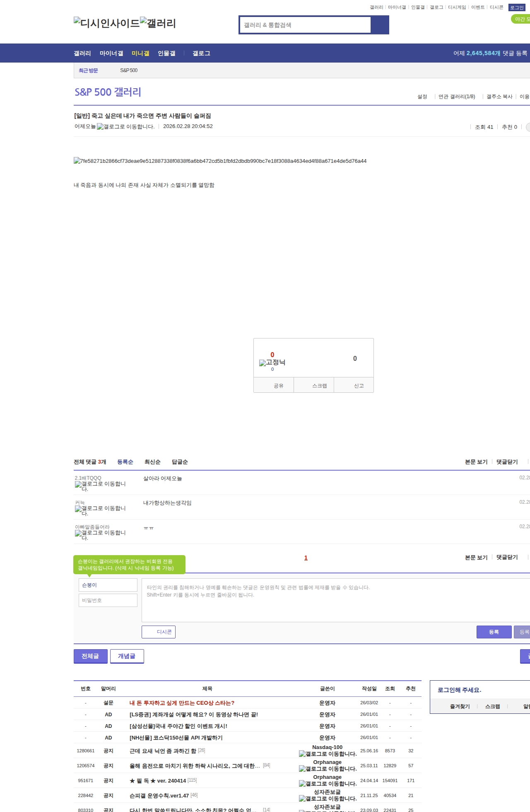Image resolution: width=530 pixels, height=812 pixels.
Task: Click commenter name 2.1배TQQQ
Action: [88, 478]
